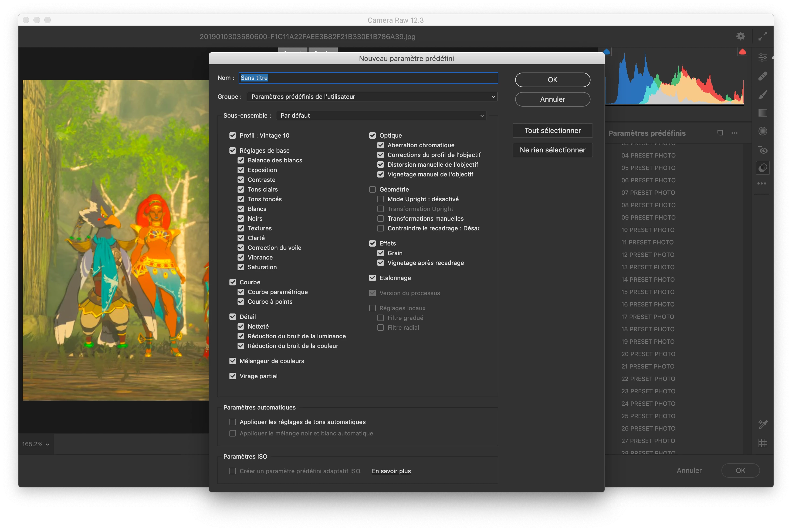Screen dimensions: 792x532
Task: Open Camera Raw preferences gear icon
Action: [x=740, y=36]
